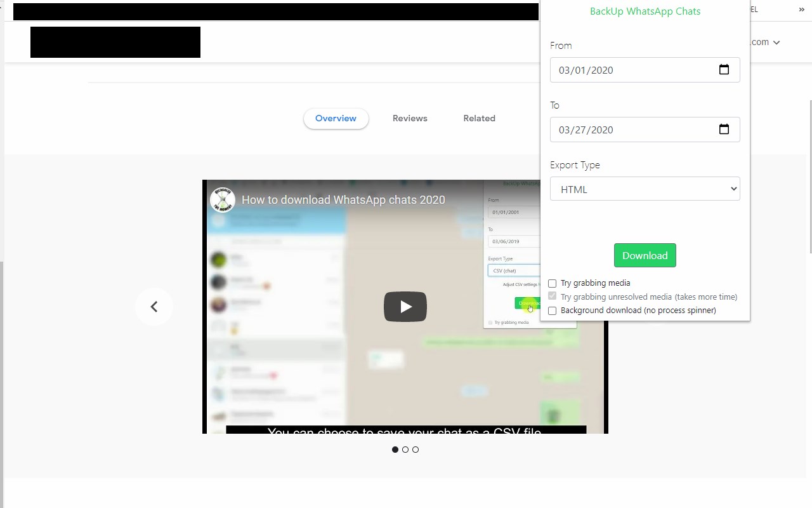
Task: Click the Export Type label
Action: pyautogui.click(x=575, y=165)
